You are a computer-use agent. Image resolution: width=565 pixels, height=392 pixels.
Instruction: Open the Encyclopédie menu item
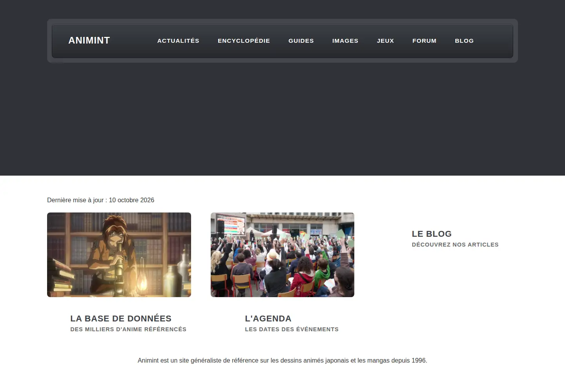tap(244, 41)
